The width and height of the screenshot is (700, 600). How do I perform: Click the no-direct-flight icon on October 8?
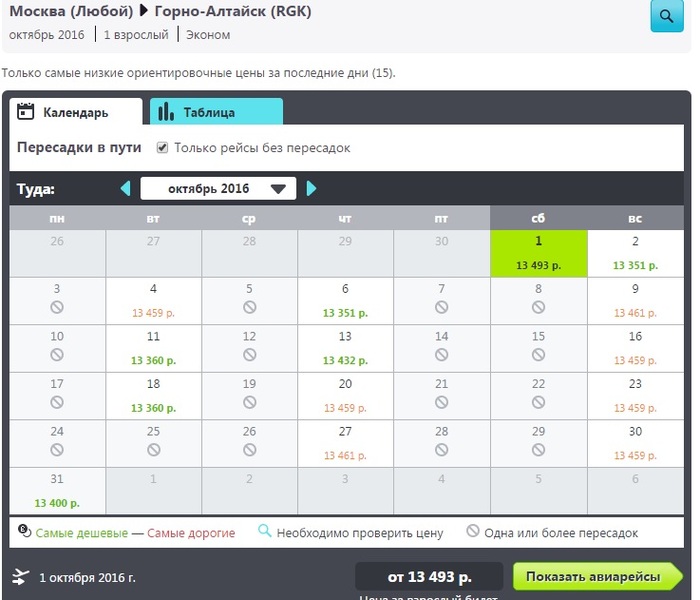538,307
